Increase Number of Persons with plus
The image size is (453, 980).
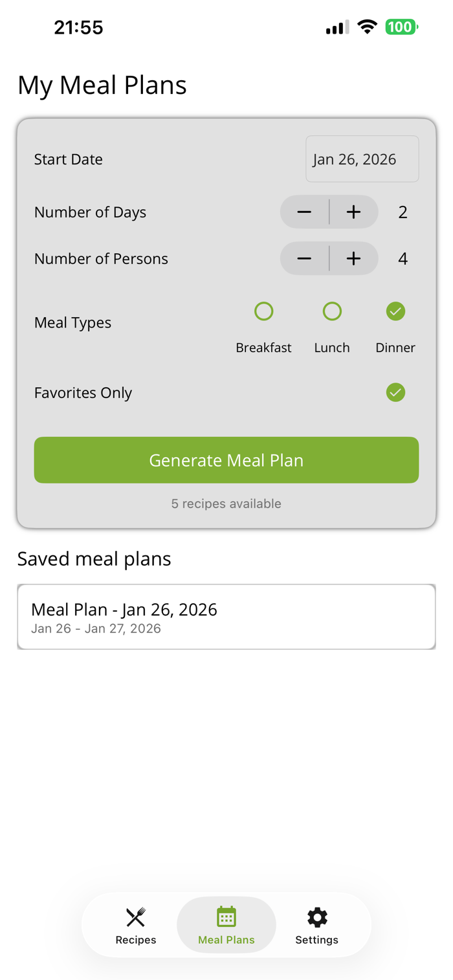coord(353,259)
